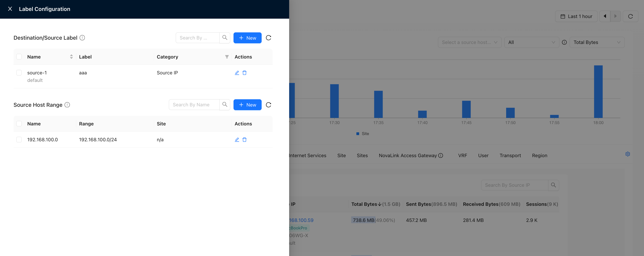
Task: Click the Search By label input field
Action: pos(197,38)
